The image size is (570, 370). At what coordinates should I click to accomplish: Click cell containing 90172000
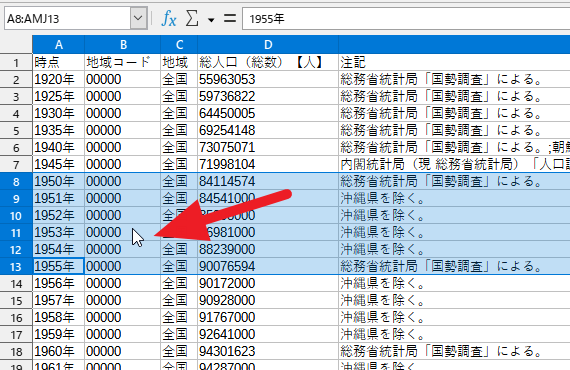click(x=268, y=283)
